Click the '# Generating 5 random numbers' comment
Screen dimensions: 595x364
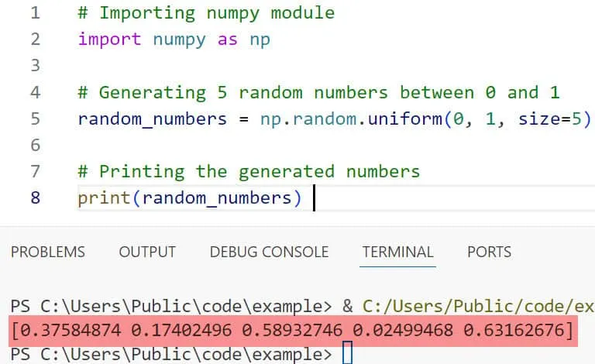click(232, 92)
